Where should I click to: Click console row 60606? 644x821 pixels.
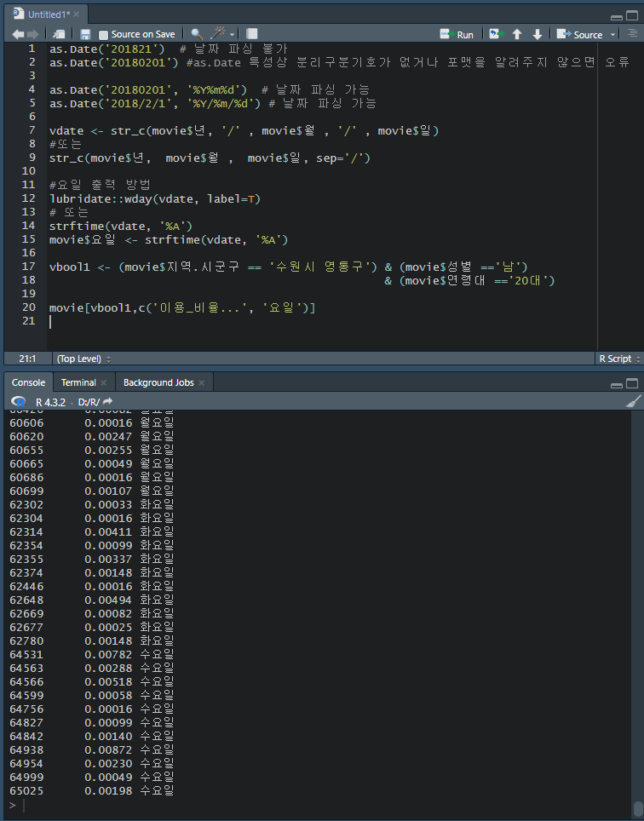coord(92,423)
